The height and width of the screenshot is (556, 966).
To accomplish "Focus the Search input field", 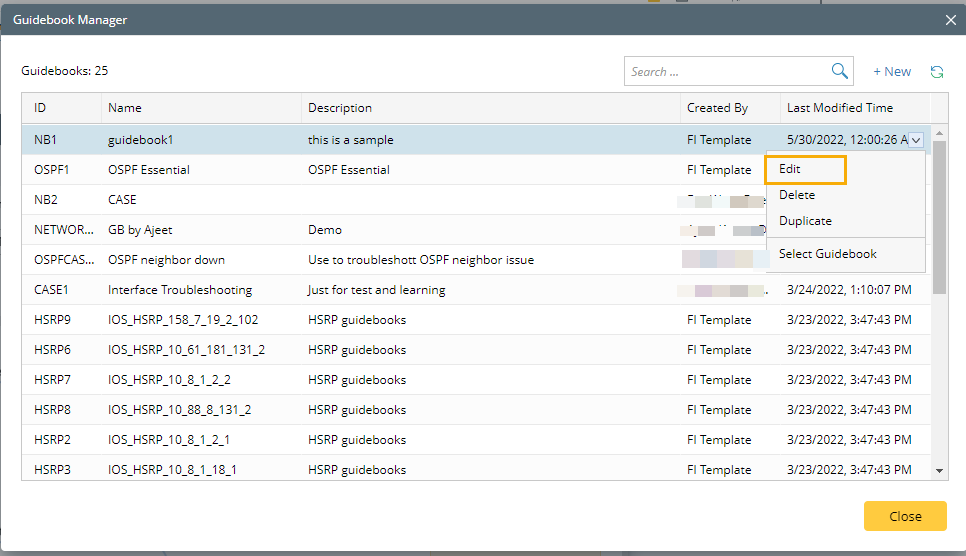I will coord(727,71).
